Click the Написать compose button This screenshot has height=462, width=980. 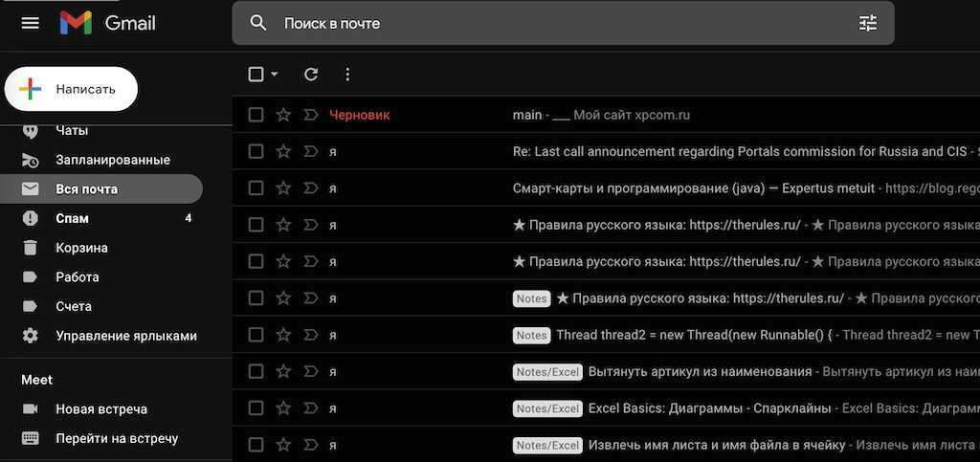point(72,89)
